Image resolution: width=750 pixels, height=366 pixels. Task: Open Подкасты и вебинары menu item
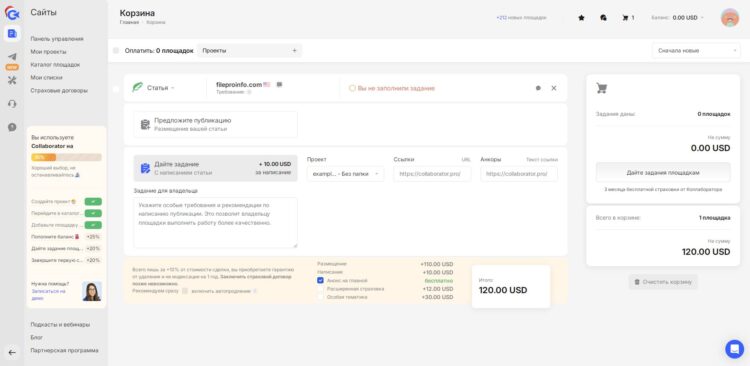click(60, 324)
